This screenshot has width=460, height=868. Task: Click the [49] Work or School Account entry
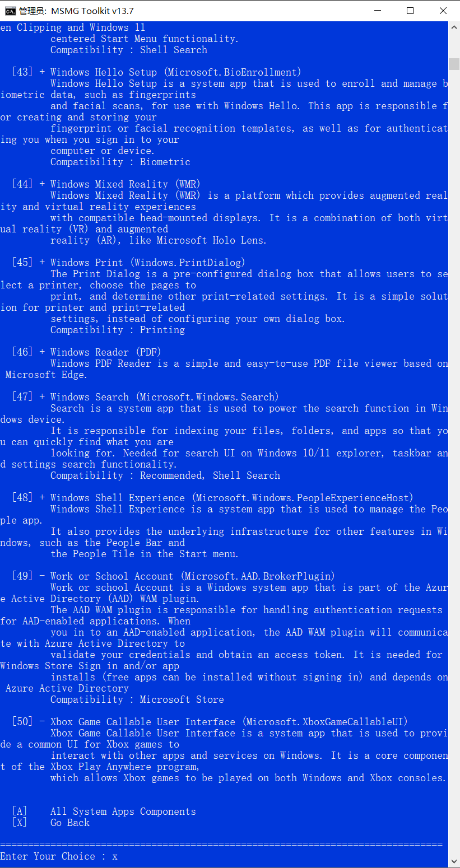tap(173, 576)
